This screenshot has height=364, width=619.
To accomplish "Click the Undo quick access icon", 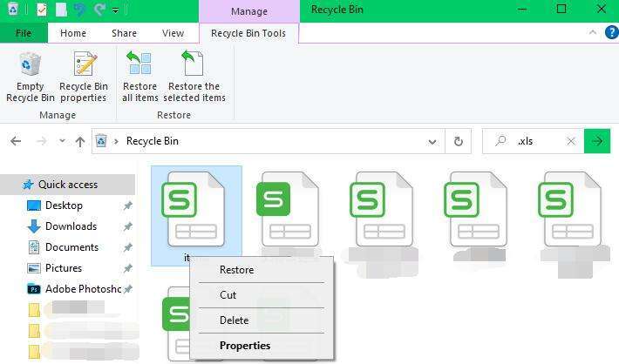I will pyautogui.click(x=80, y=10).
